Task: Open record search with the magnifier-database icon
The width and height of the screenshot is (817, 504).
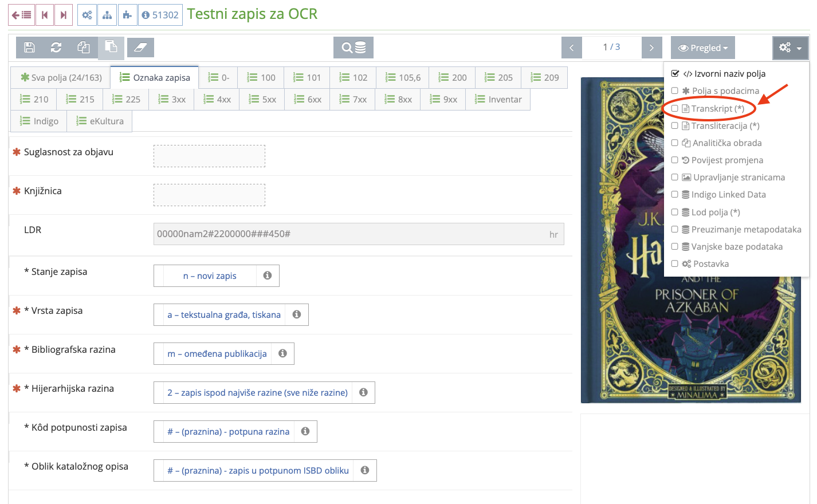Action: coord(353,48)
